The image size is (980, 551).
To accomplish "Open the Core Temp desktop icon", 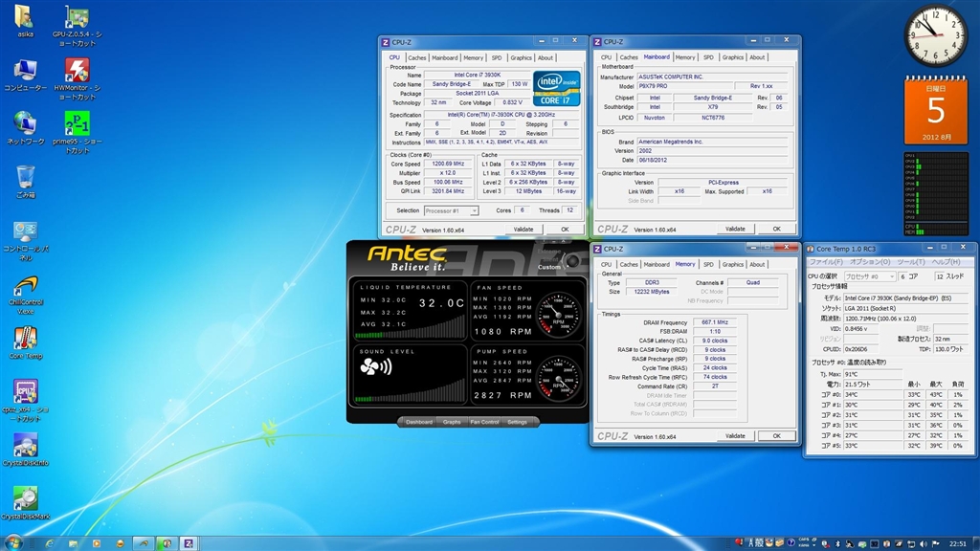I will point(25,339).
